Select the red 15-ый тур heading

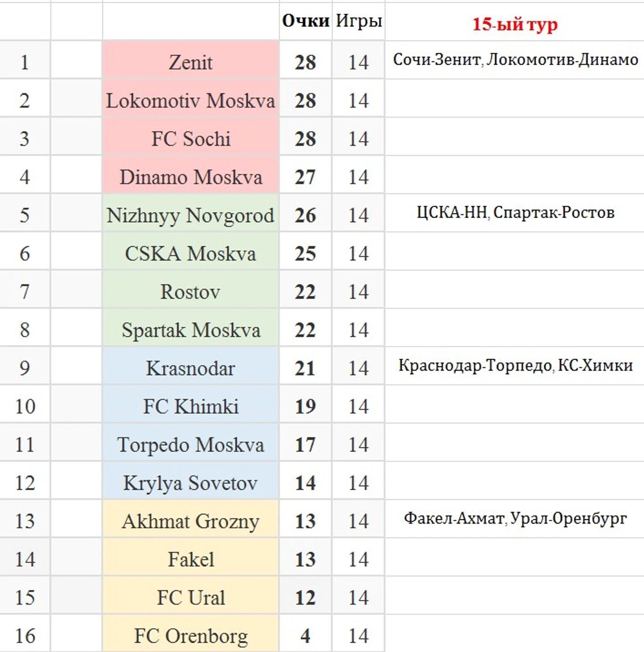click(515, 24)
